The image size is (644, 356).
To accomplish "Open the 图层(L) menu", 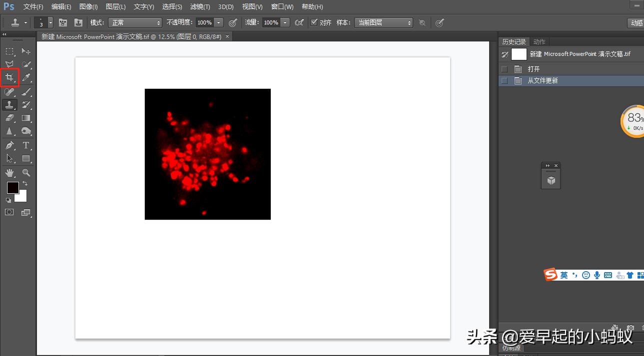I will pyautogui.click(x=116, y=7).
